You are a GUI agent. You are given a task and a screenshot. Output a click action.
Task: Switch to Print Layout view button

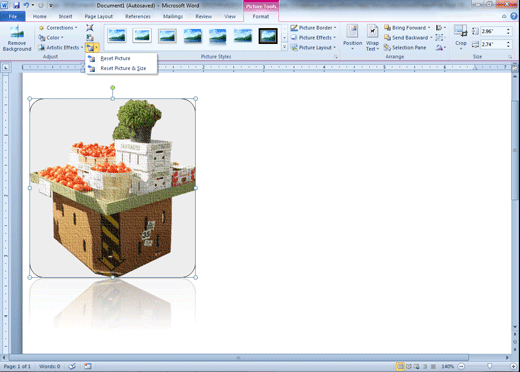[x=400, y=366]
